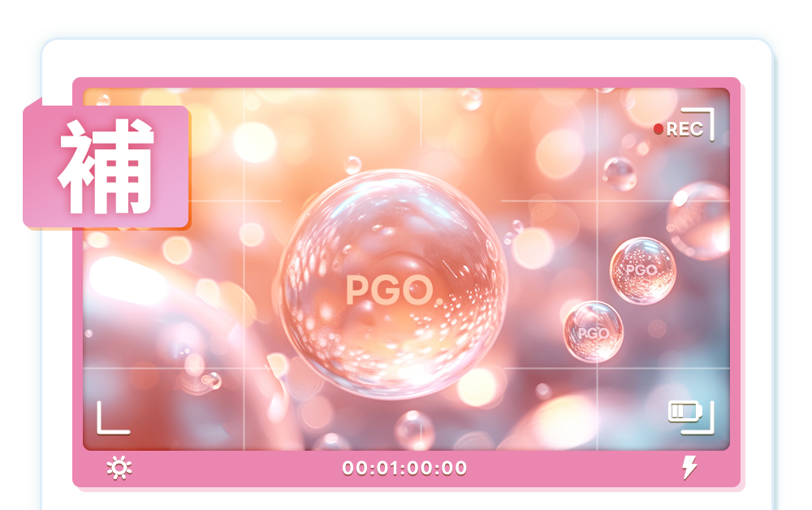Click the pink 補 badge

(106, 166)
